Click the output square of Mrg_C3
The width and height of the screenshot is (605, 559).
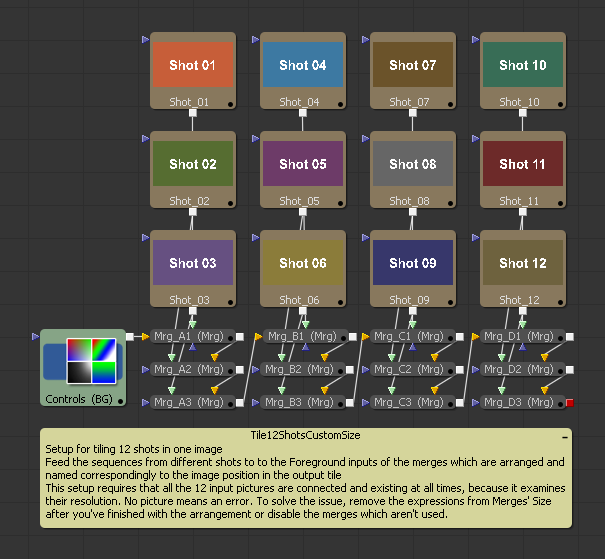[460, 403]
